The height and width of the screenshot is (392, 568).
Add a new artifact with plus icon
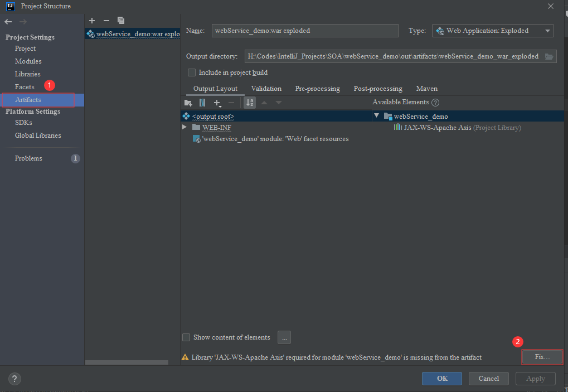(x=92, y=21)
